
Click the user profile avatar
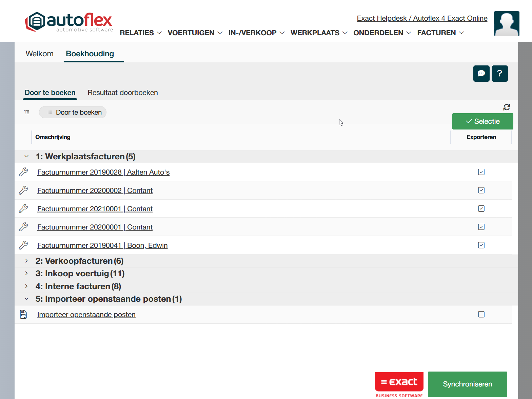506,23
